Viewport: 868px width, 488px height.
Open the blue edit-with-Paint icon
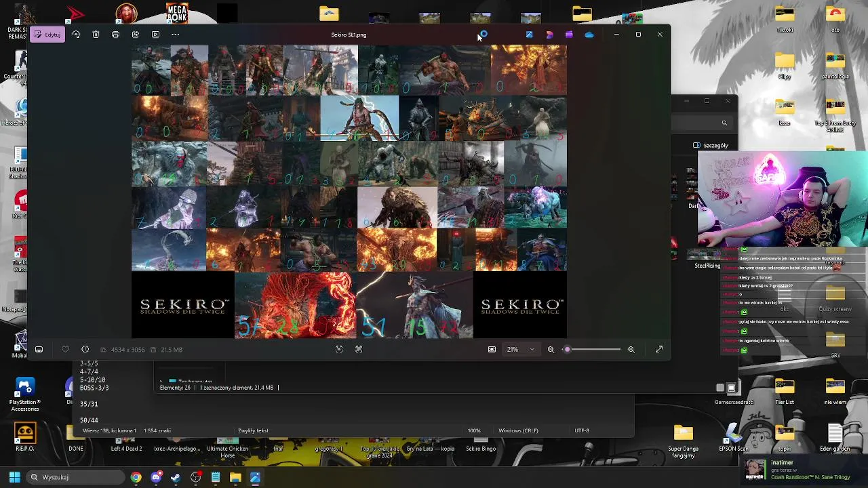point(529,35)
